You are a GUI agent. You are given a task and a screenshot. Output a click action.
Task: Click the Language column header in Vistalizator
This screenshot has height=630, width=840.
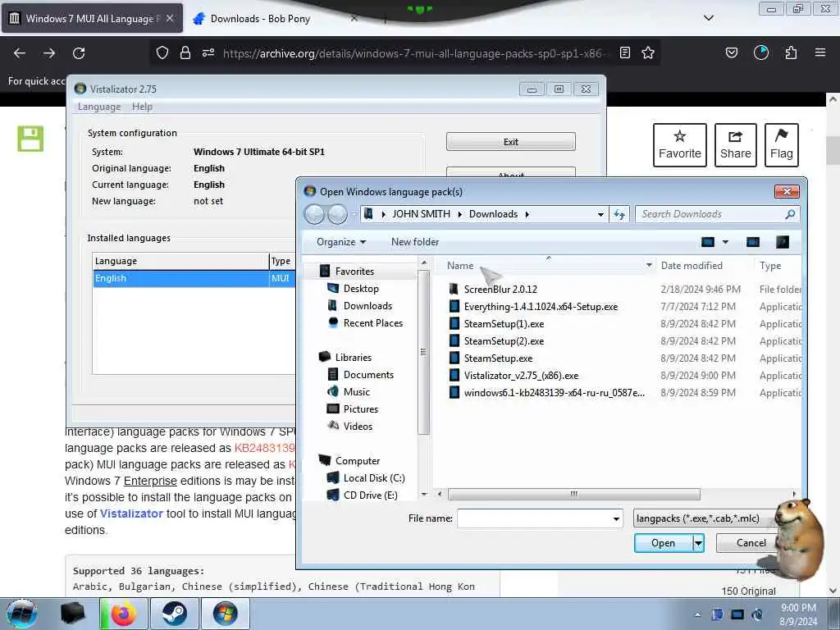[x=180, y=261]
